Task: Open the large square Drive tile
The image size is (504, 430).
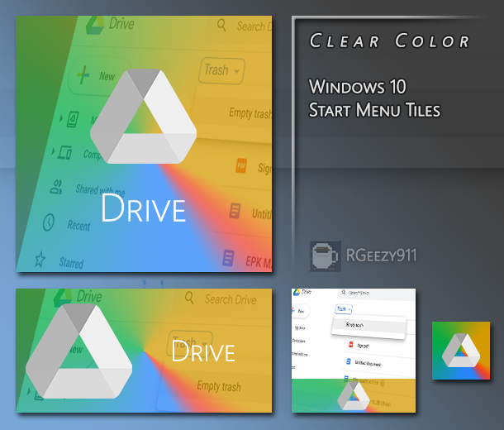Action: [144, 144]
